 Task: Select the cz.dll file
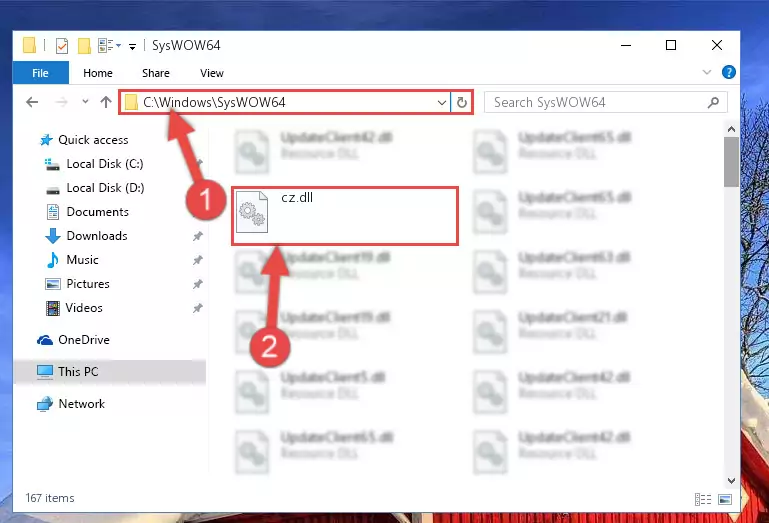pyautogui.click(x=345, y=216)
